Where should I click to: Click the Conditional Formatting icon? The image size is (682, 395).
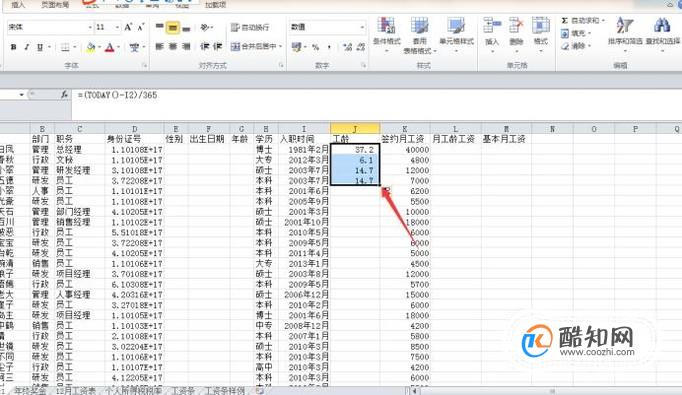click(x=386, y=26)
